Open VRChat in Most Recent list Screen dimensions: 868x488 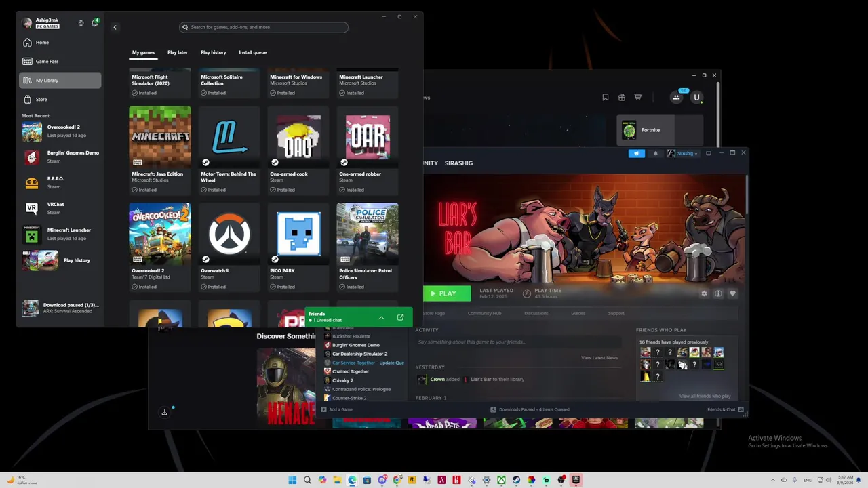click(61, 208)
